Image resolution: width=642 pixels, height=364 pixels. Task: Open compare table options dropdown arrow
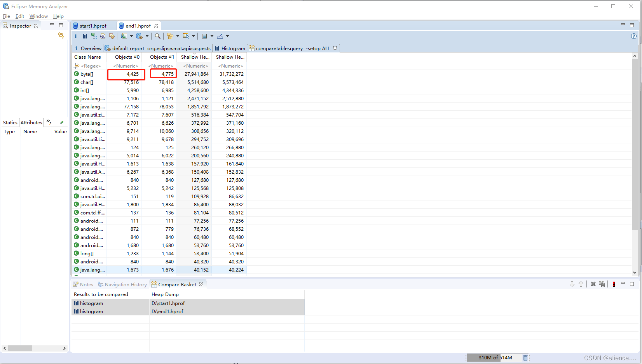212,36
